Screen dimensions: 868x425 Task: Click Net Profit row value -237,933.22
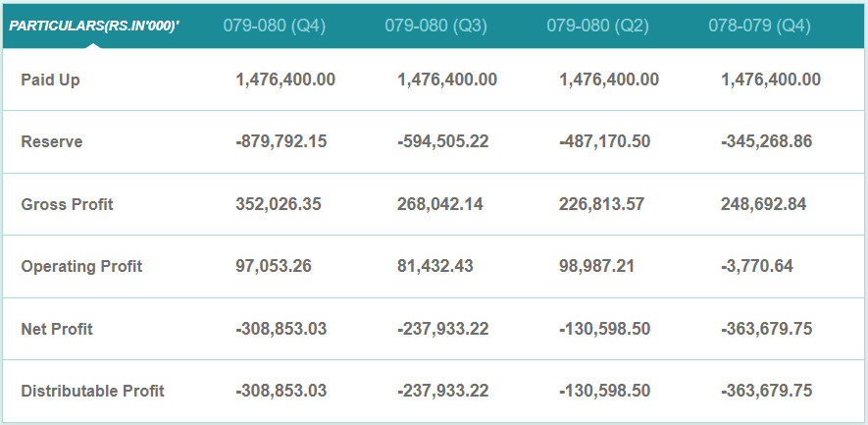(443, 329)
